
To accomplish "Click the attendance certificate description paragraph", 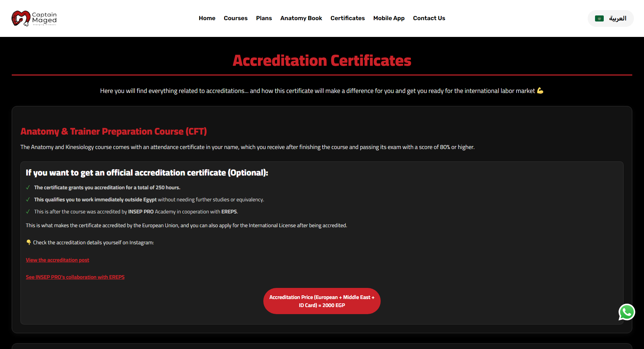I will tap(248, 147).
